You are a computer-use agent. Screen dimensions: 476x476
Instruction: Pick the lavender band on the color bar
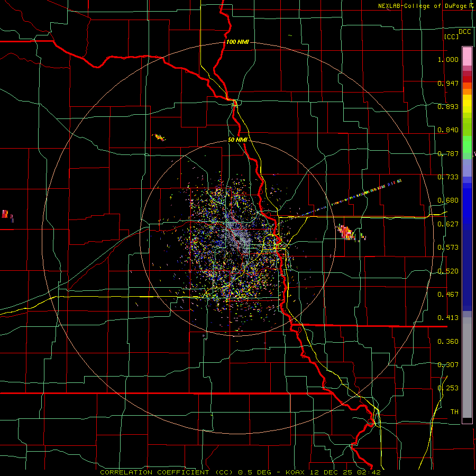[x=467, y=168]
